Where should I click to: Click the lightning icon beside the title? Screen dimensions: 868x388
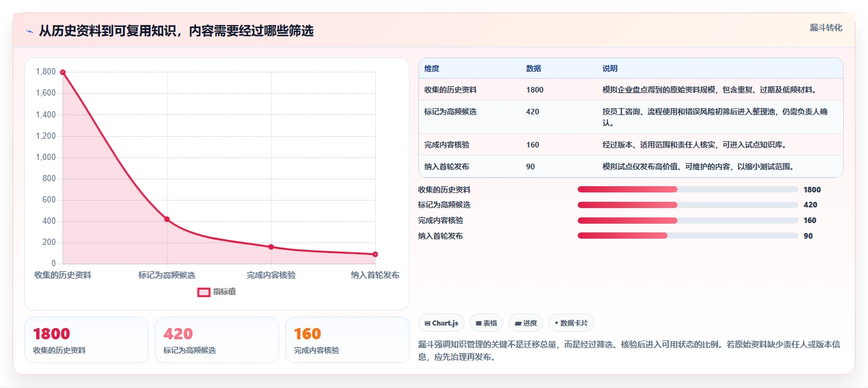coord(30,31)
